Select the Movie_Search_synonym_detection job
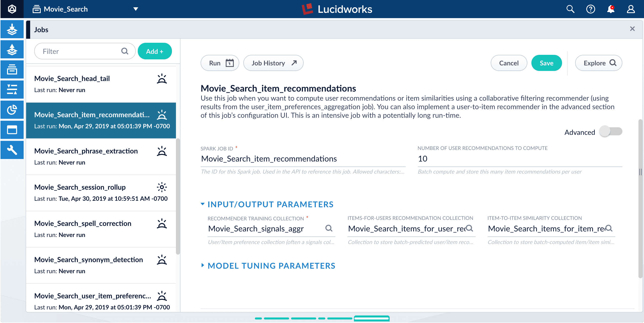The width and height of the screenshot is (644, 323). pos(101,265)
